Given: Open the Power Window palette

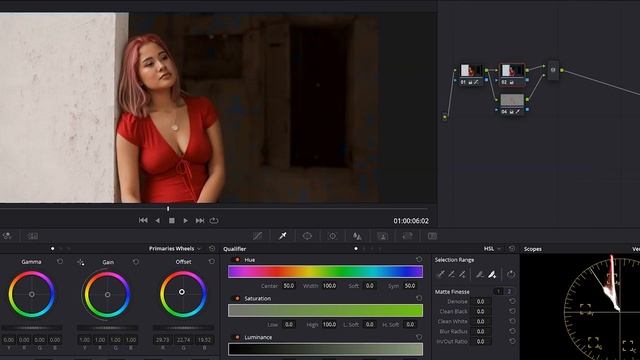Looking at the screenshot, I should (307, 236).
